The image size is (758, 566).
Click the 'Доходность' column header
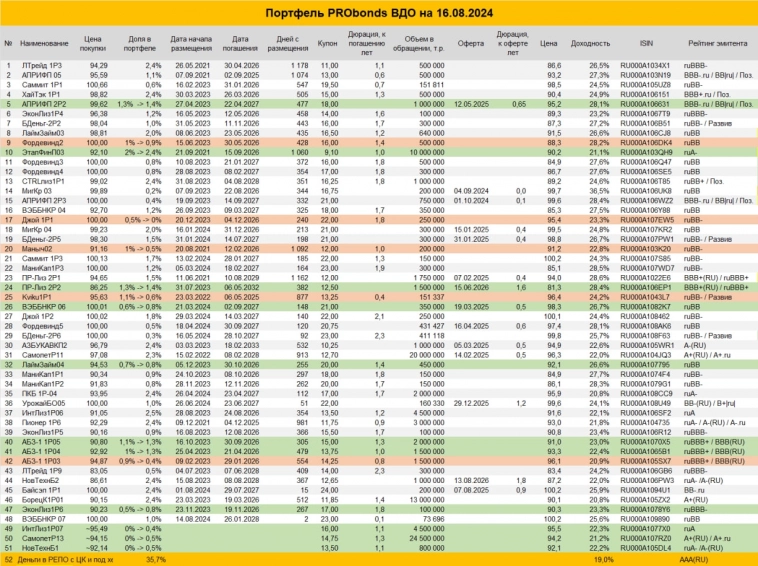tap(590, 44)
